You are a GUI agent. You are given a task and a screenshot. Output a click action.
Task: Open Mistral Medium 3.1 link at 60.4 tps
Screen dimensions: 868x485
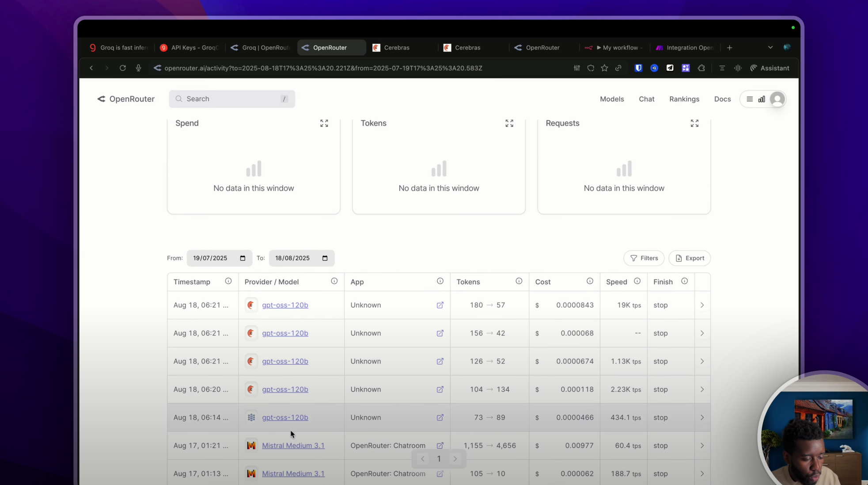pos(293,446)
